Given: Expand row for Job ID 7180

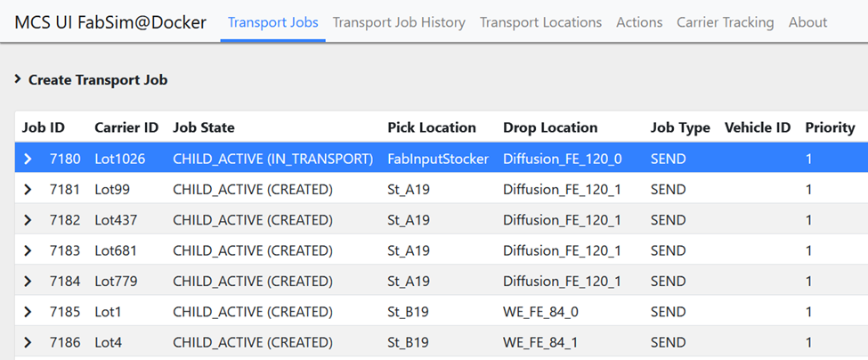Looking at the screenshot, I should tap(28, 159).
